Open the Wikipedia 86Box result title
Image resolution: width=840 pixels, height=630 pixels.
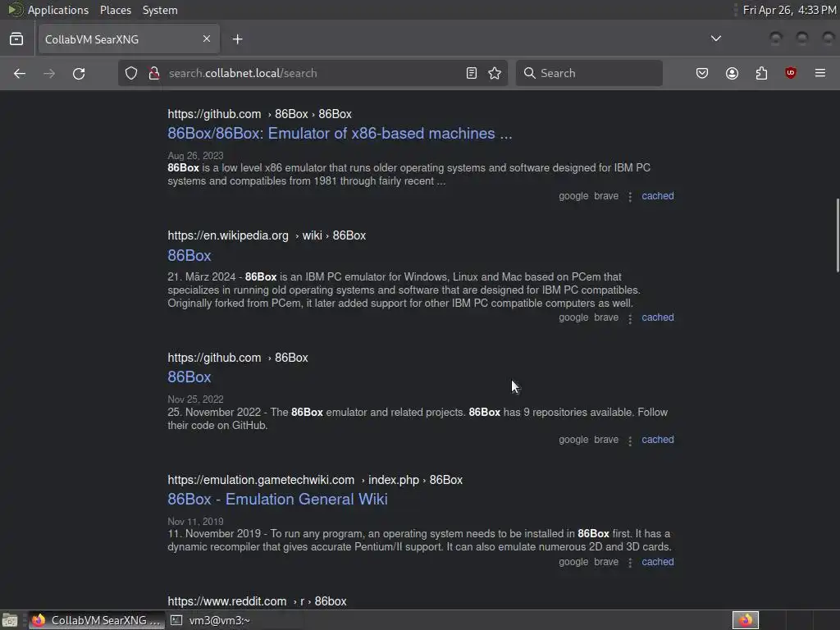(x=189, y=256)
